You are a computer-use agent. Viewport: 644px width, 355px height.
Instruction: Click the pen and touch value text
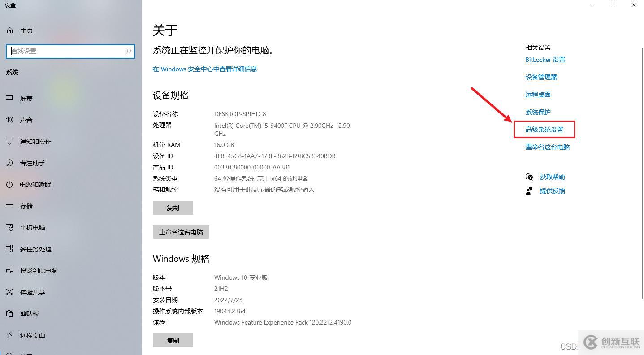[264, 190]
